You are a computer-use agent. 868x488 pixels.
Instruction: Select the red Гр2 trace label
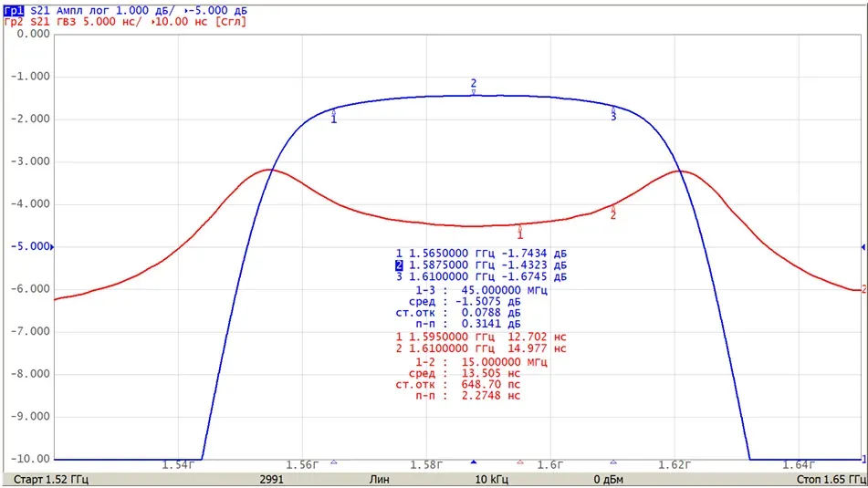pyautogui.click(x=14, y=22)
